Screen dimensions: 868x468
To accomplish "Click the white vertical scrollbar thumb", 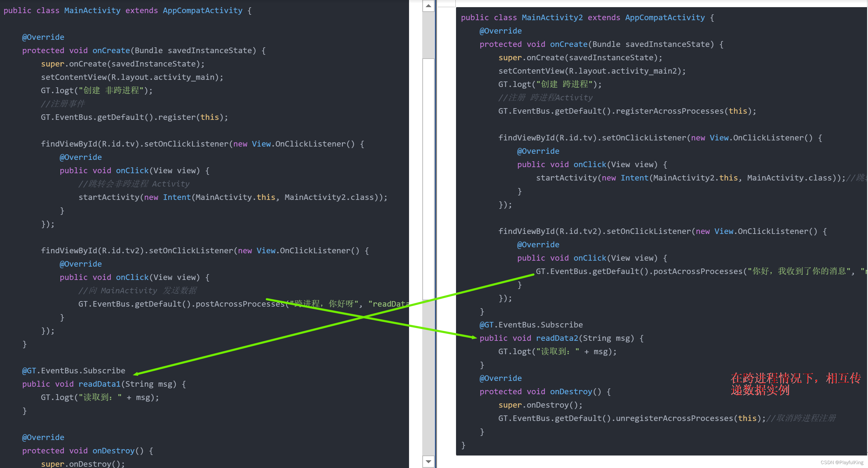I will pos(428,179).
